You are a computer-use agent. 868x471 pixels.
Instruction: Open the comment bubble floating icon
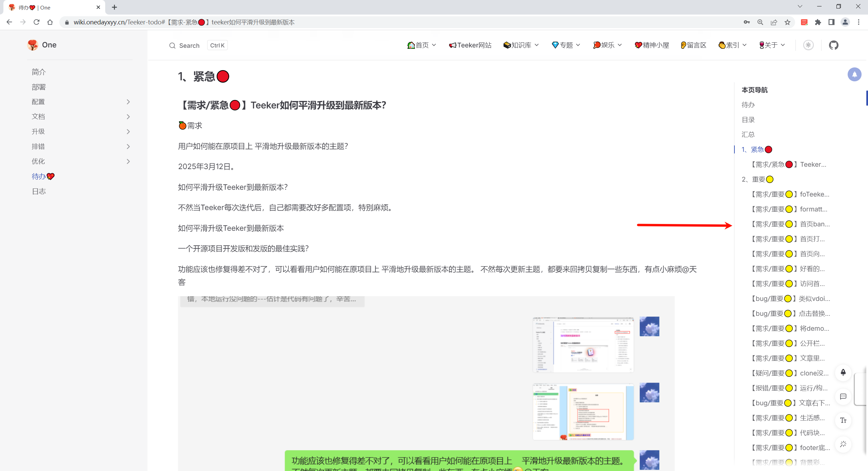[843, 396]
